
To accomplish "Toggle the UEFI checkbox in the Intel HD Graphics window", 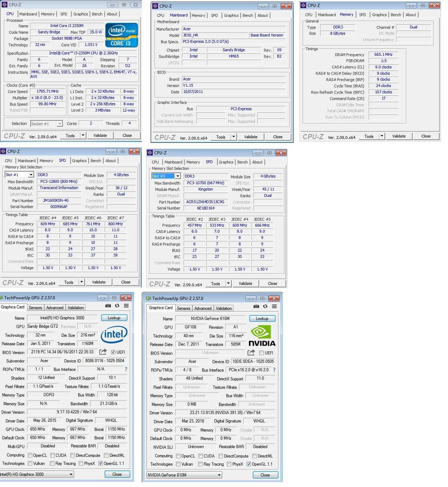I will point(113,352).
